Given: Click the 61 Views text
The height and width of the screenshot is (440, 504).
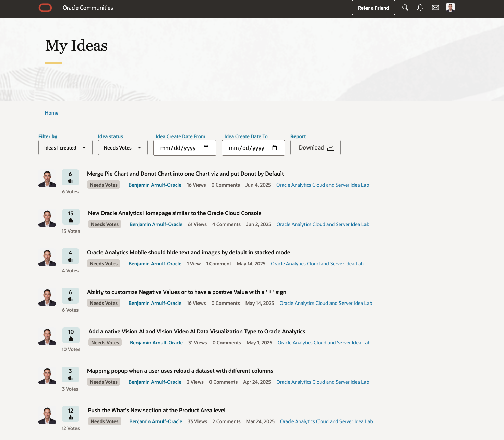Looking at the screenshot, I should tap(197, 224).
